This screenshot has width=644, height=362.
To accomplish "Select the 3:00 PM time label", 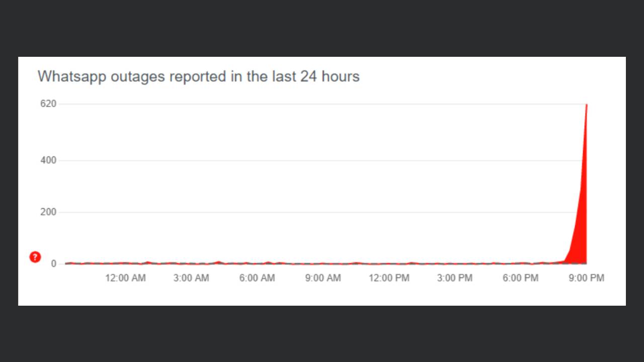I will coord(455,278).
